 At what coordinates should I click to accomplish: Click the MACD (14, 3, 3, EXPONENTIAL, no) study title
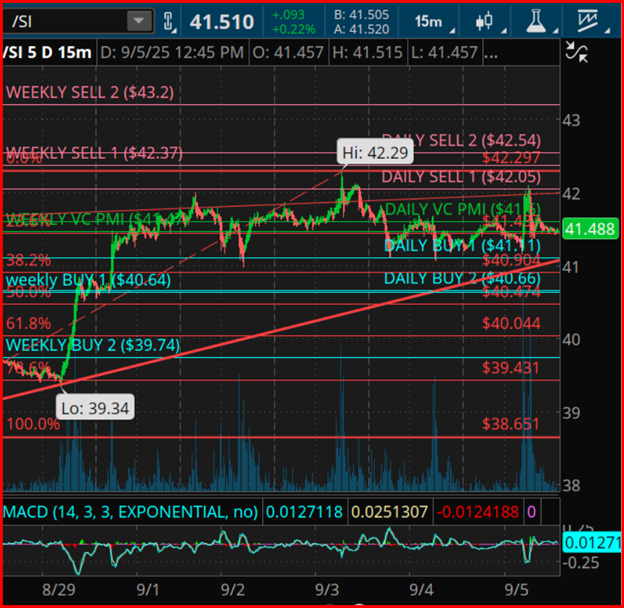(131, 512)
